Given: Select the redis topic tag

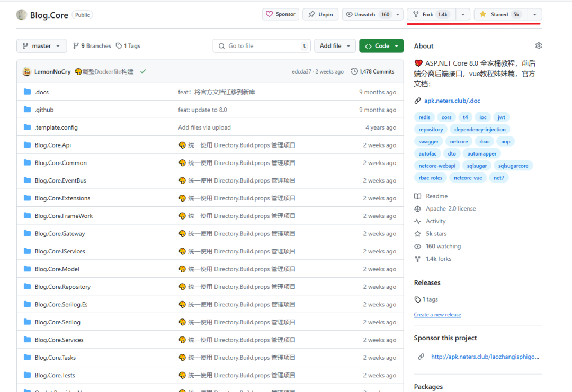Looking at the screenshot, I should (x=424, y=117).
